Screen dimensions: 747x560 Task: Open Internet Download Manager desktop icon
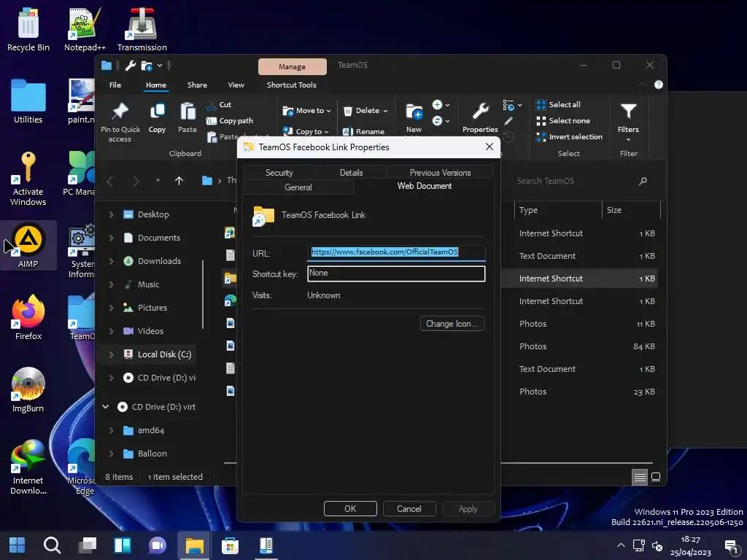click(28, 467)
